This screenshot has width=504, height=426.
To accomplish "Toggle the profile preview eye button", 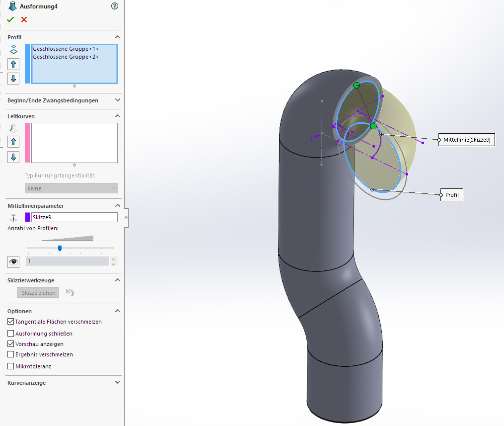I will (x=14, y=262).
